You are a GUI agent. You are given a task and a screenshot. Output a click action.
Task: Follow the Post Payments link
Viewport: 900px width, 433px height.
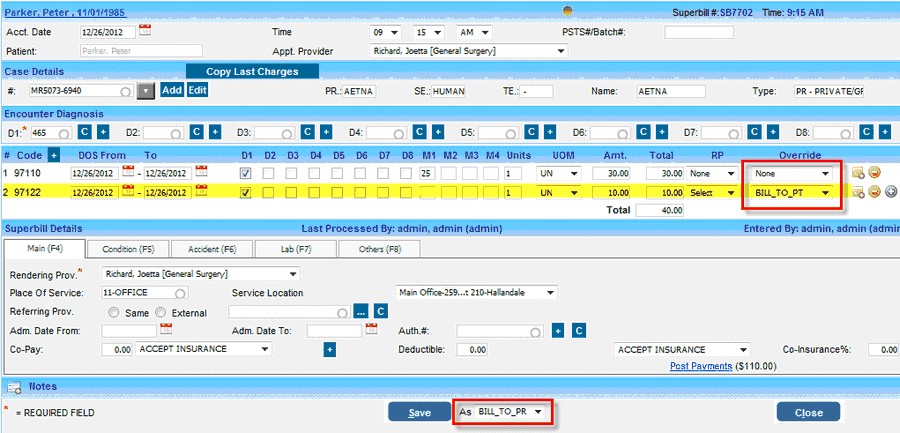pyautogui.click(x=702, y=366)
